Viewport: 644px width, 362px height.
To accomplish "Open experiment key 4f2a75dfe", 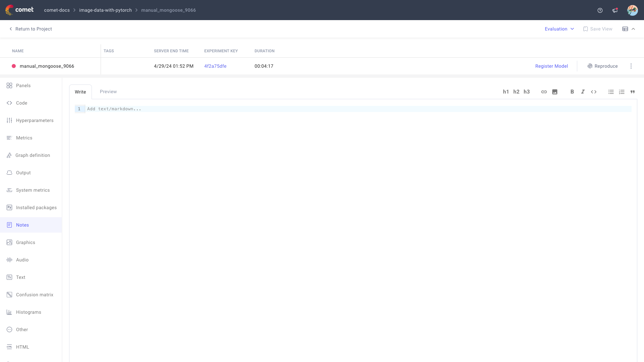I will click(215, 66).
